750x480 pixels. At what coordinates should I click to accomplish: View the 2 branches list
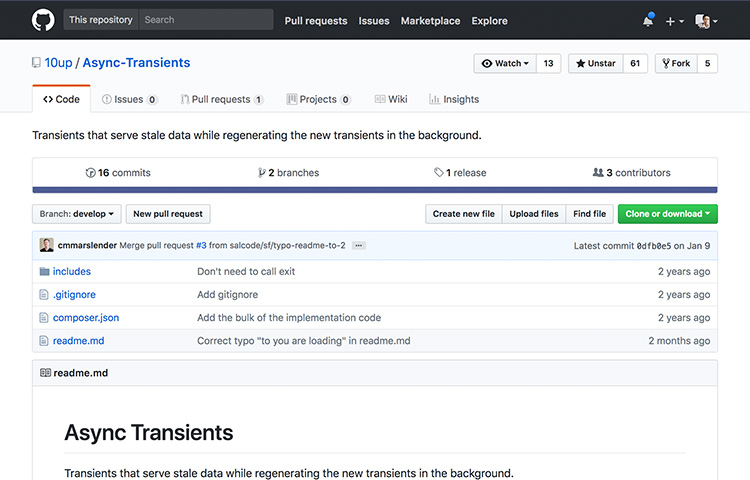288,173
